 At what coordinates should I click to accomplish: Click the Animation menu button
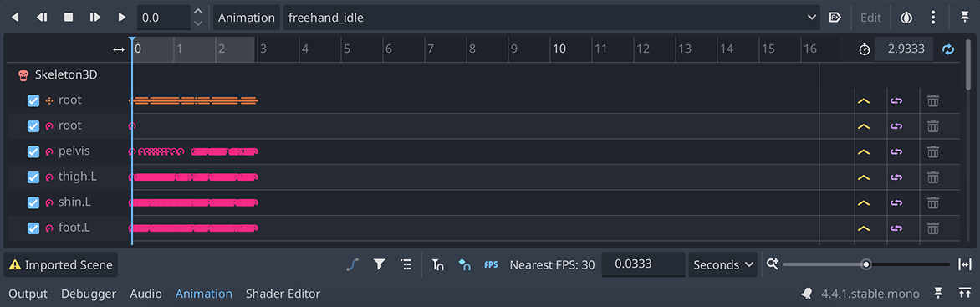[x=246, y=18]
